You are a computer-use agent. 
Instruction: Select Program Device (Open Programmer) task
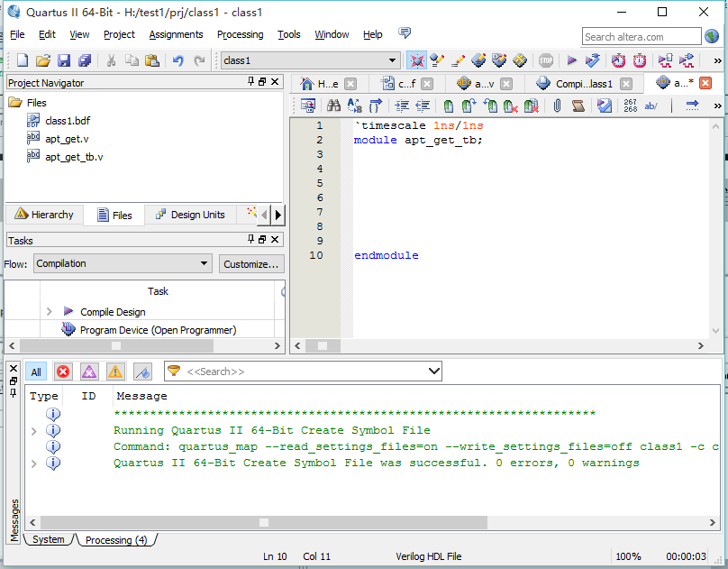158,330
